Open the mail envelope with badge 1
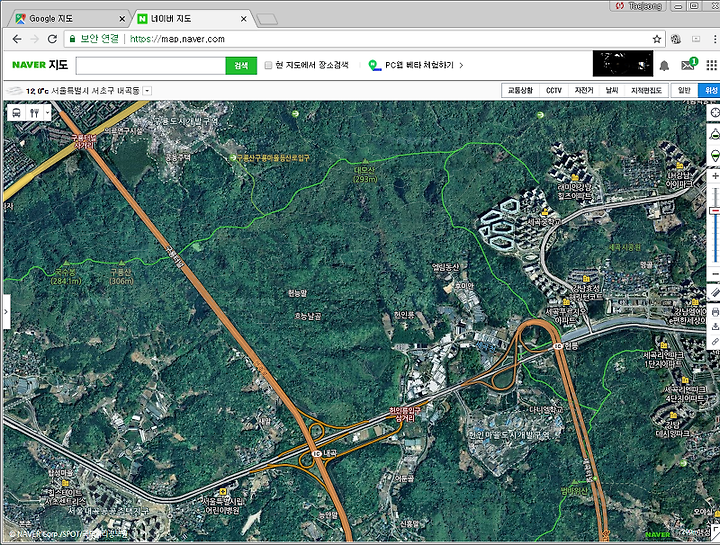 [689, 64]
